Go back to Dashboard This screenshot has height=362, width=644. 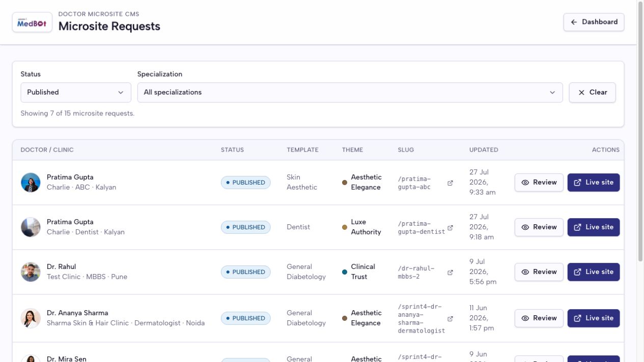[594, 22]
